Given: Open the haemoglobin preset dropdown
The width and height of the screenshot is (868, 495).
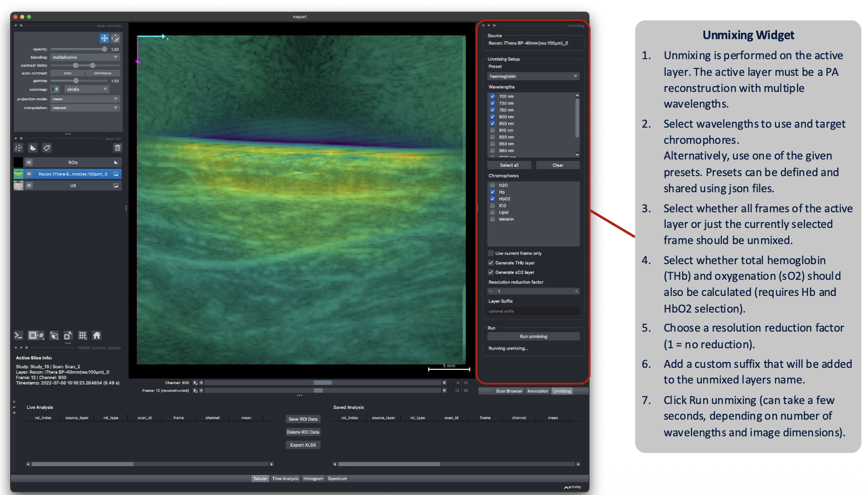Looking at the screenshot, I should click(x=534, y=76).
